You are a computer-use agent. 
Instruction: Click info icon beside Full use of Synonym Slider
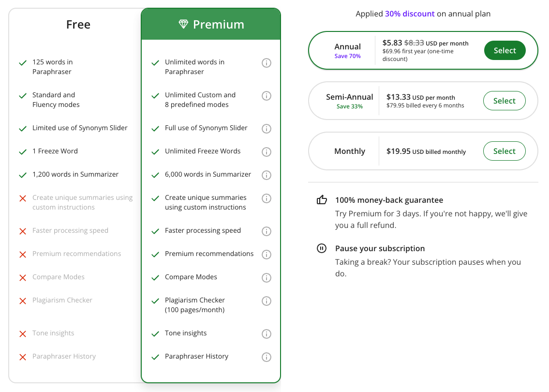pos(267,128)
